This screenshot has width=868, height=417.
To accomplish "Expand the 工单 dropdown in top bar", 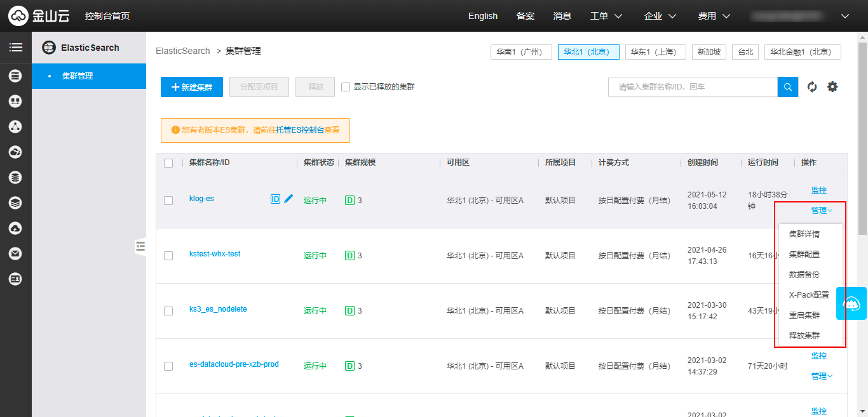I will (x=606, y=16).
